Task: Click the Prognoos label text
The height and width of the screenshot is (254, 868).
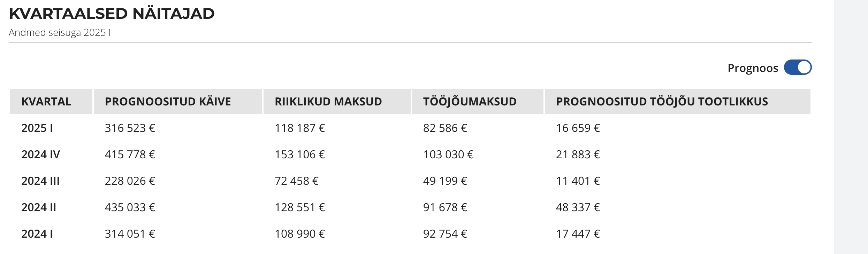Action: 753,69
